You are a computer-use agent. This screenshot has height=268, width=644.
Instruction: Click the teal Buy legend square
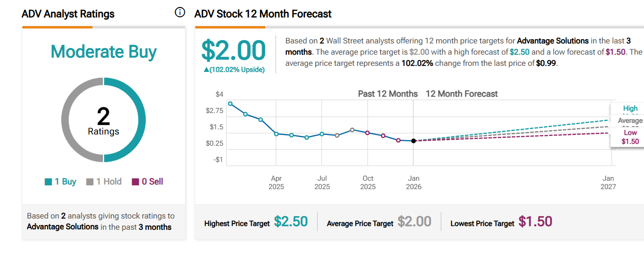click(49, 182)
